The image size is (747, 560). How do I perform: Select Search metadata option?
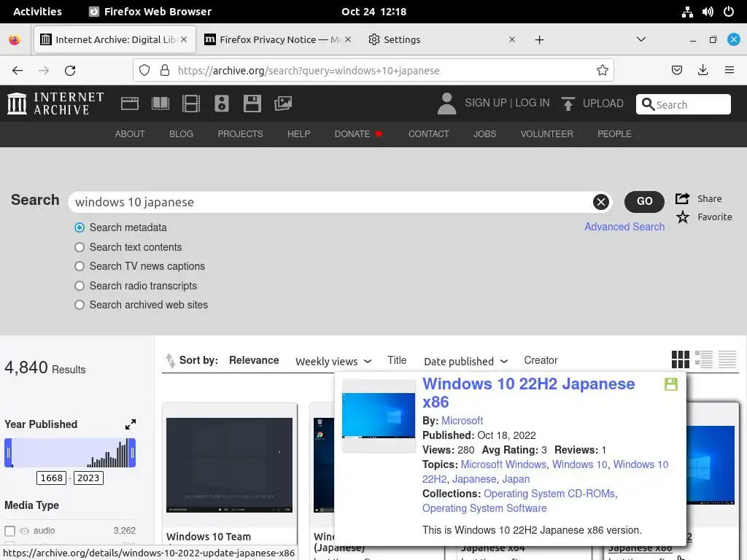click(80, 227)
